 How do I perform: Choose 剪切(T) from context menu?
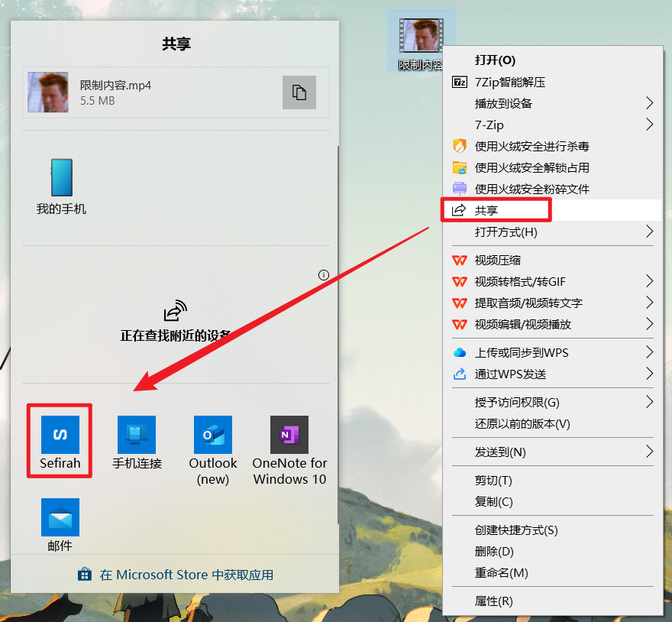pos(552,481)
